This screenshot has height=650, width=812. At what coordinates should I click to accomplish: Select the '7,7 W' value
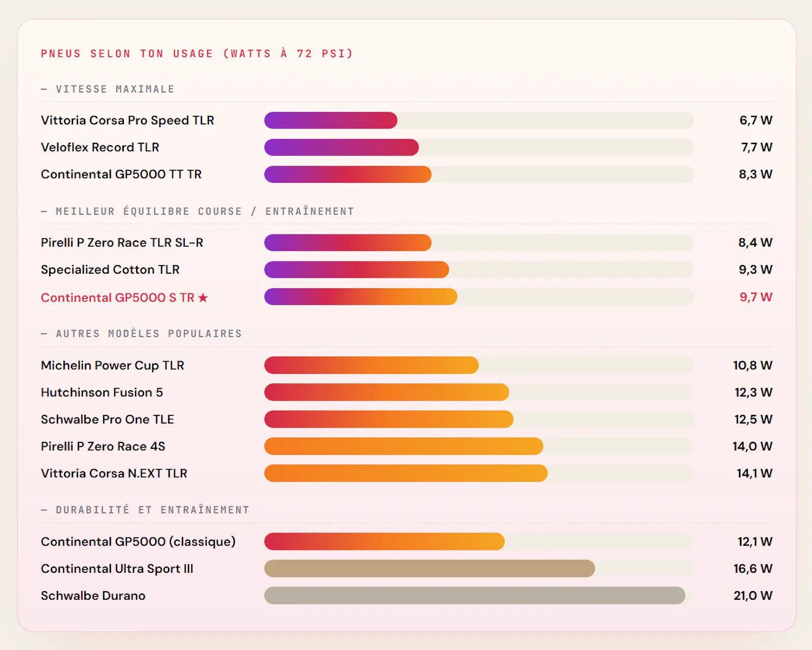pyautogui.click(x=757, y=147)
